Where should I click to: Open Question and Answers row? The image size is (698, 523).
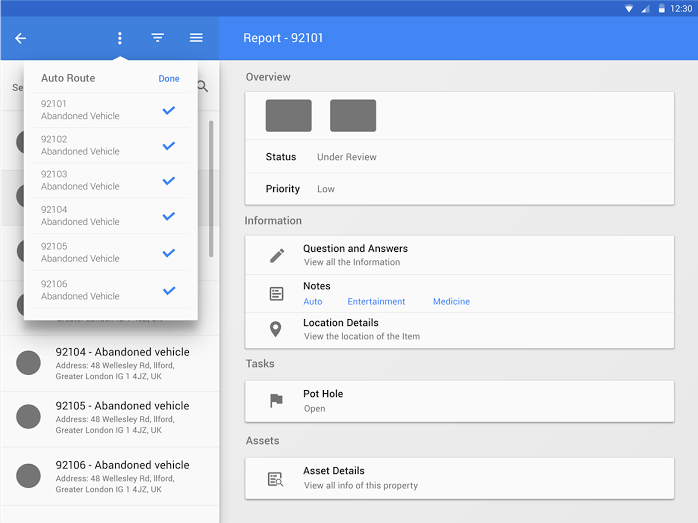(x=459, y=255)
